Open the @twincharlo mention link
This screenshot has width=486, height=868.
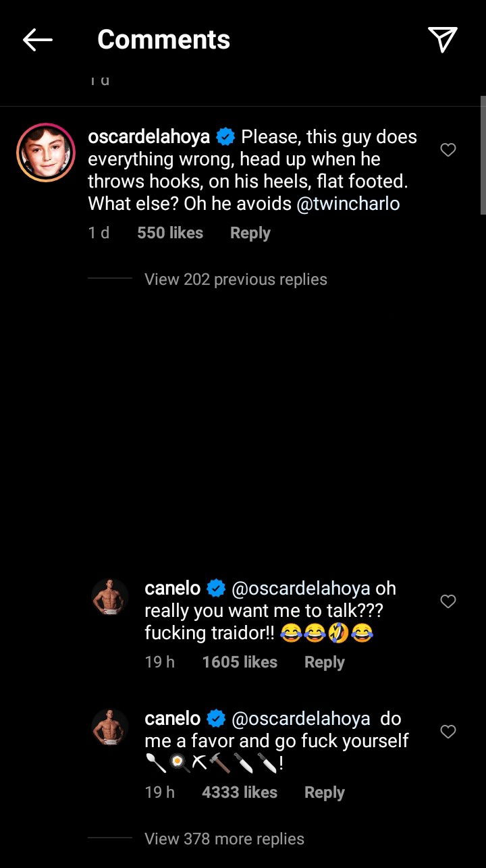point(348,205)
